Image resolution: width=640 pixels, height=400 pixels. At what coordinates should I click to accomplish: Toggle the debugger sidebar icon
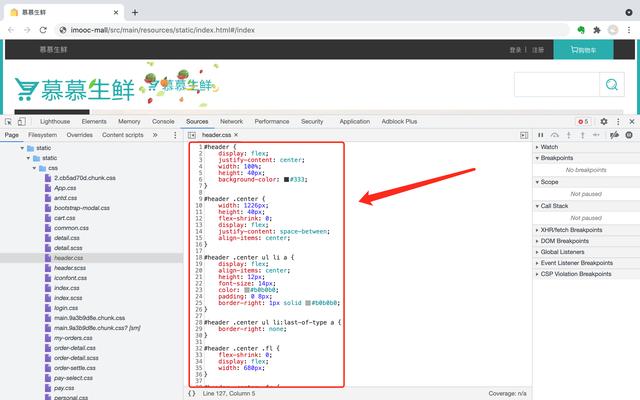tap(524, 135)
